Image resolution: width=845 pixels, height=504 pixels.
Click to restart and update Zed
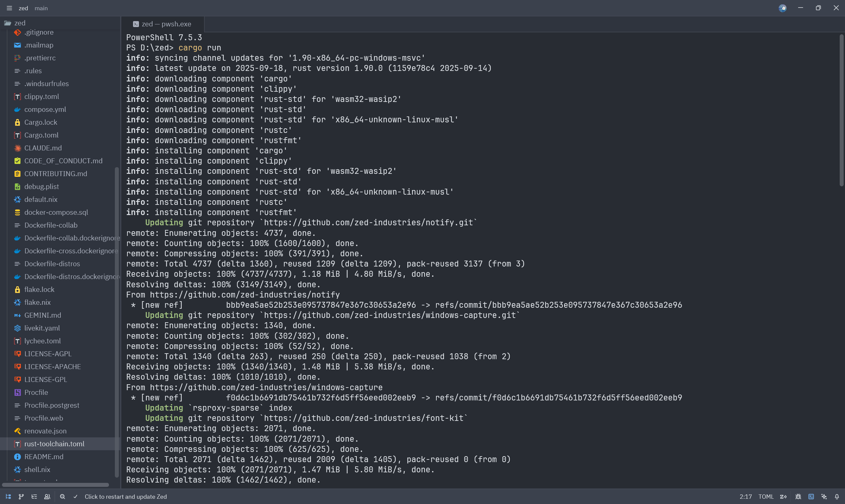[125, 496]
